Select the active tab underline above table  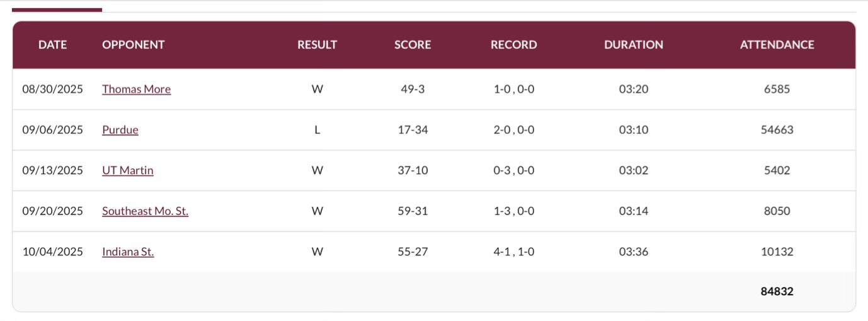(57, 10)
